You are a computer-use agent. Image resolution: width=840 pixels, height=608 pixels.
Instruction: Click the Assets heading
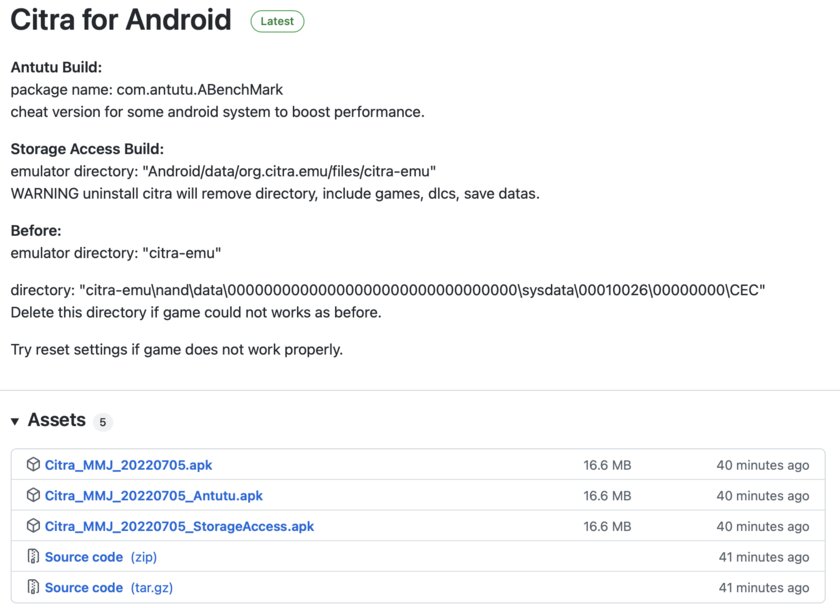click(57, 420)
